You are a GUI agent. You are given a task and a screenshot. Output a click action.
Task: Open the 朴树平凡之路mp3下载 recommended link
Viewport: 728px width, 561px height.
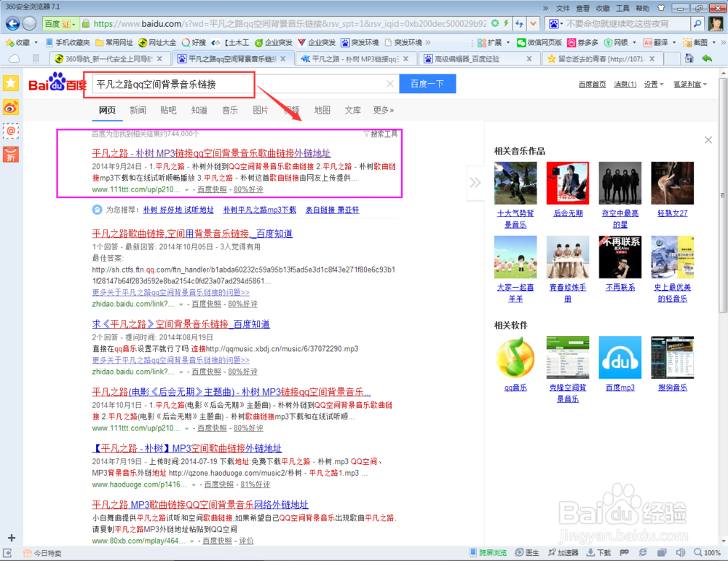260,210
